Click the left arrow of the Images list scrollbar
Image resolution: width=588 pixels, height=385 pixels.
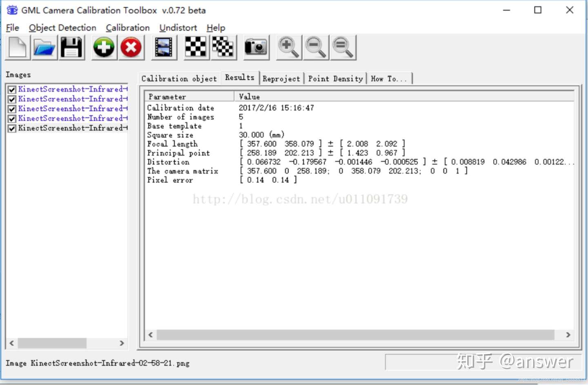click(11, 343)
